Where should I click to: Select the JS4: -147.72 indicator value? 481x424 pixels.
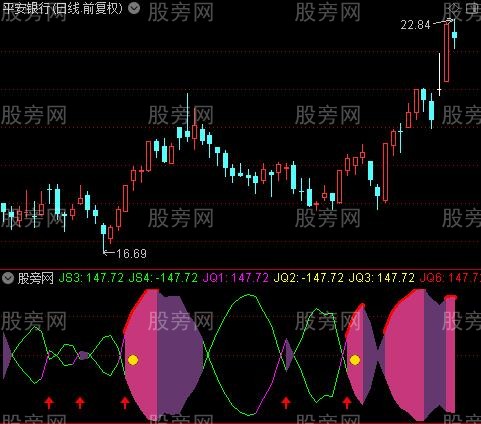coord(163,278)
